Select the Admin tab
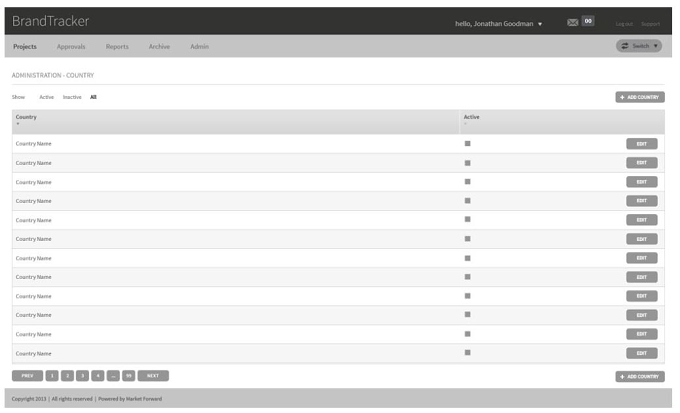The image size is (680, 413). (199, 46)
